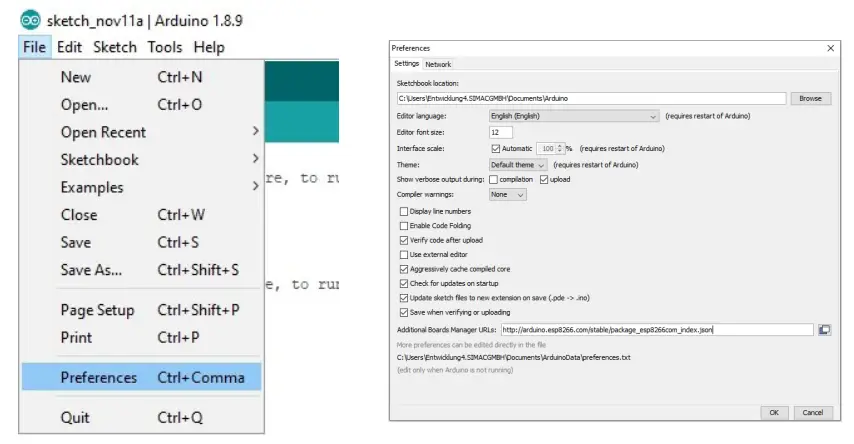Click the Editor font size field

pyautogui.click(x=501, y=132)
